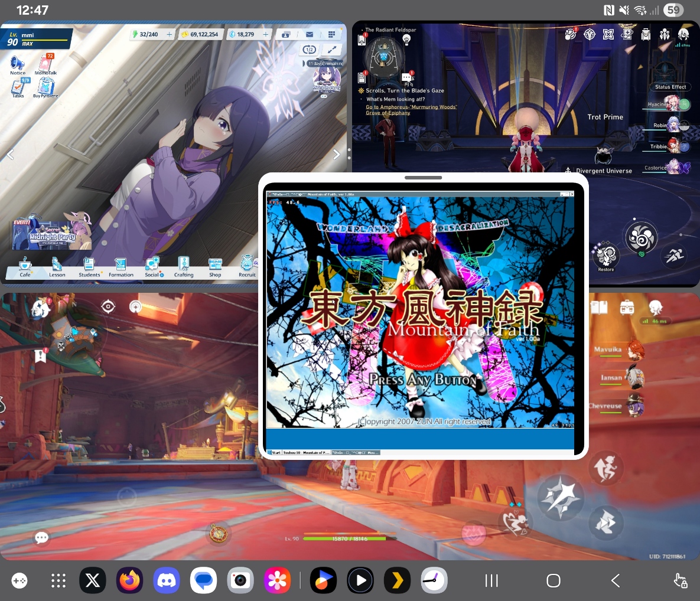The width and height of the screenshot is (700, 601).
Task: Open Star Rail chat bubble icon
Action: tap(406, 77)
